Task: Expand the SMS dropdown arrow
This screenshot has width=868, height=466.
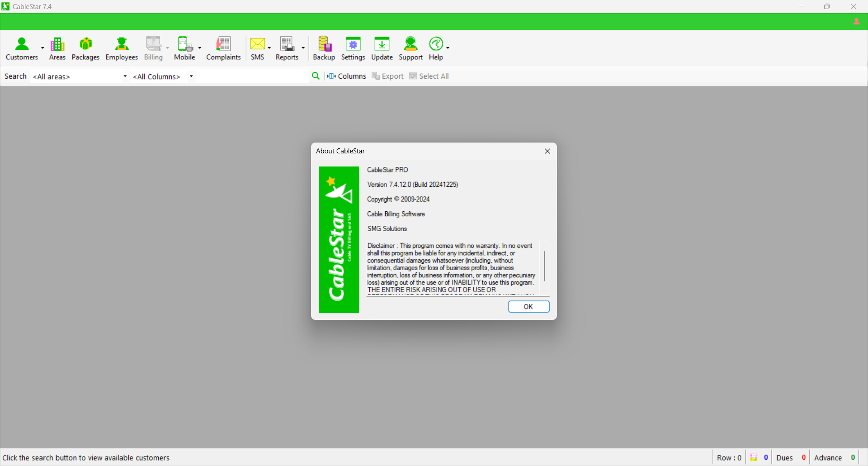Action: [269, 48]
